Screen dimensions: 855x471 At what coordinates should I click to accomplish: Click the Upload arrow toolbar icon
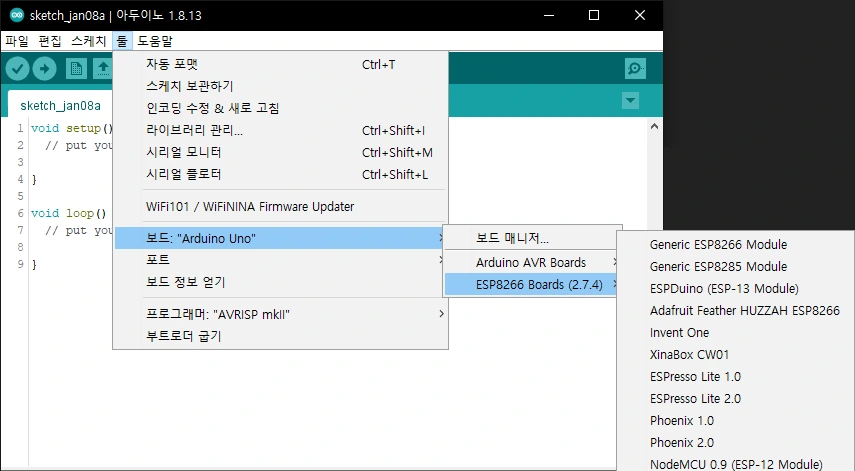[45, 69]
